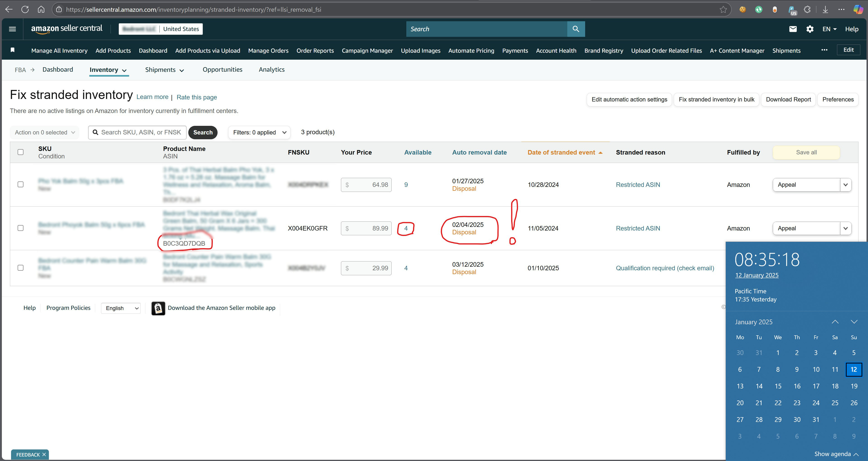Open the EN language dropdown
Image resolution: width=868 pixels, height=461 pixels.
tap(829, 29)
